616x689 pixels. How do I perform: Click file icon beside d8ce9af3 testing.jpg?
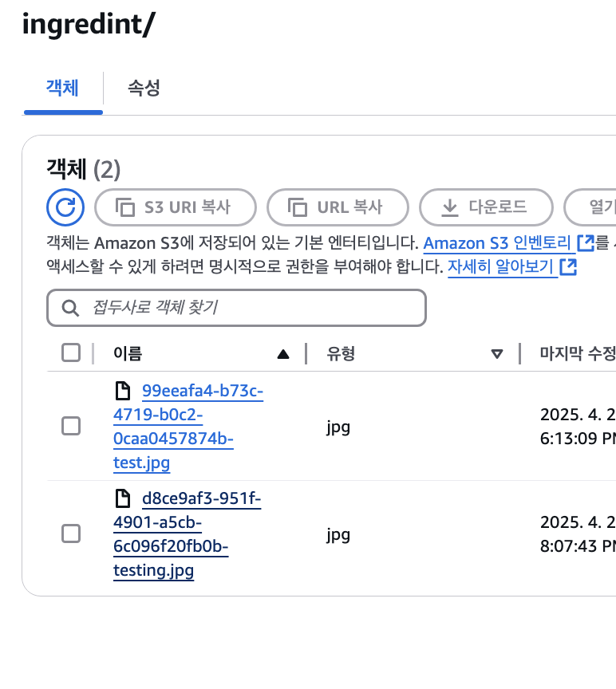click(123, 498)
